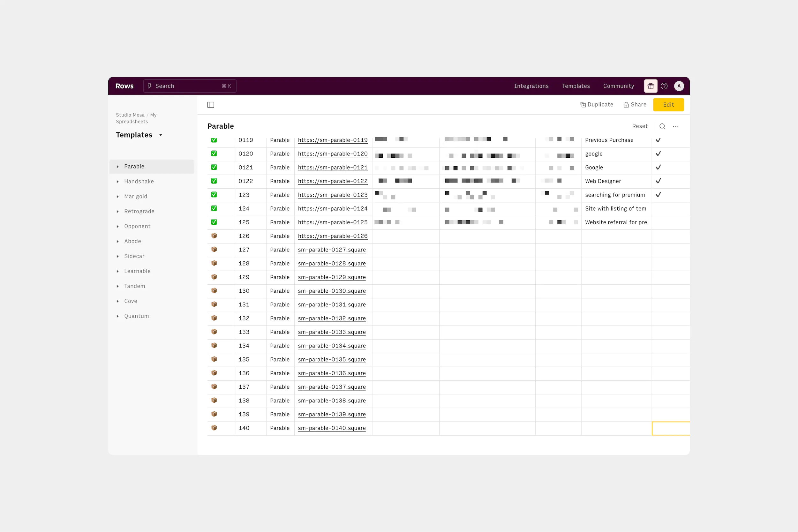
Task: Click the Search input field
Action: coord(190,86)
